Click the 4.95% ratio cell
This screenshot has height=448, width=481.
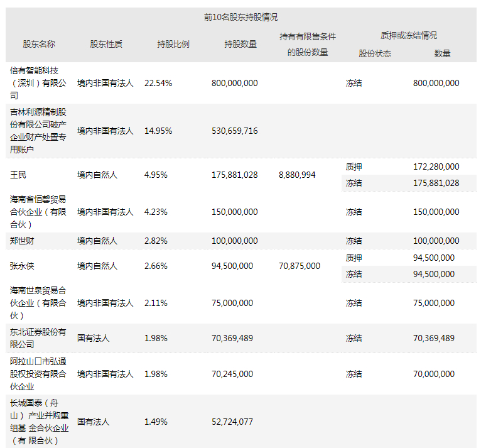[x=156, y=175]
